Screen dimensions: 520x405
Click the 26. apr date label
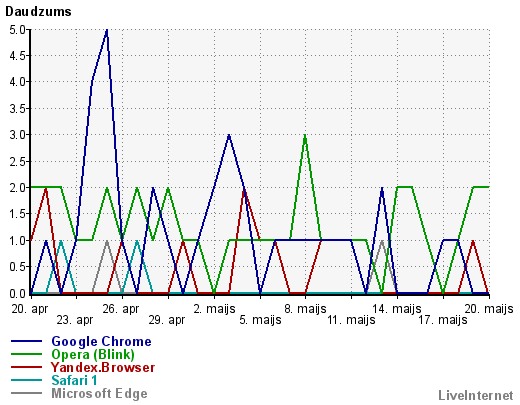tap(121, 309)
